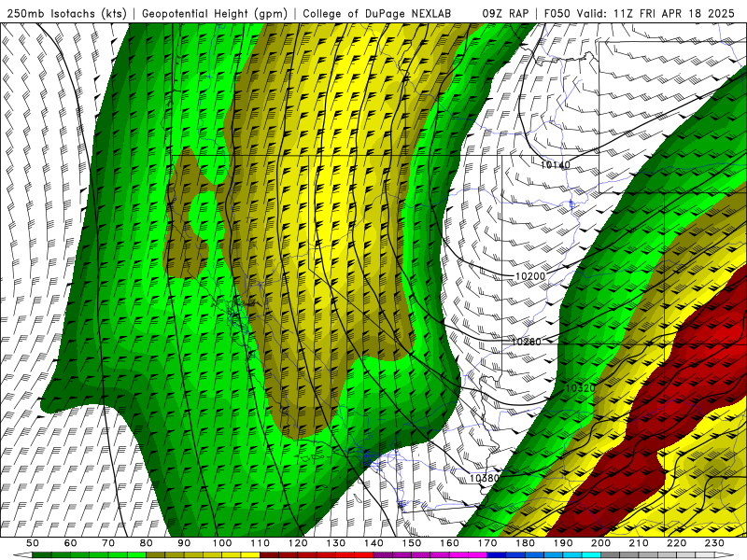Click the 160 value on the color scale
The width and height of the screenshot is (747, 560).
click(450, 543)
